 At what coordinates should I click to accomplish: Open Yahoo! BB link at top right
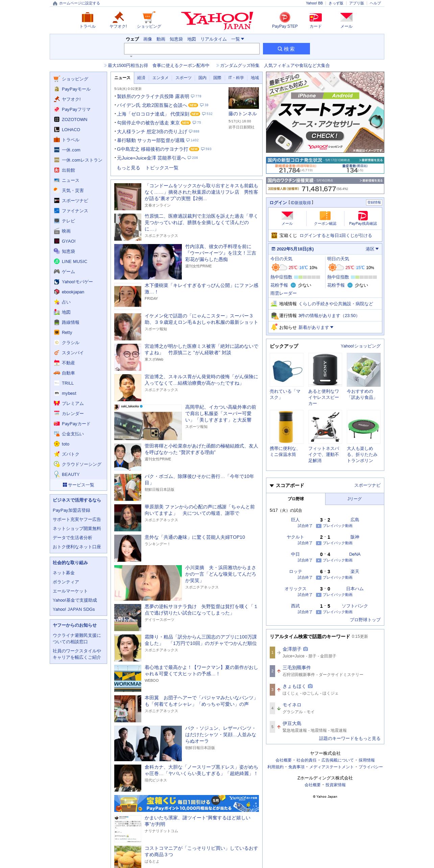point(314,3)
